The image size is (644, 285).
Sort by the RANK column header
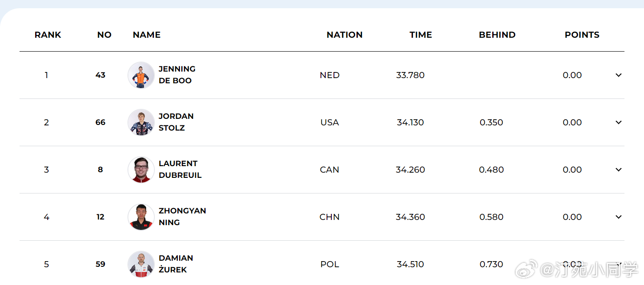pyautogui.click(x=48, y=35)
